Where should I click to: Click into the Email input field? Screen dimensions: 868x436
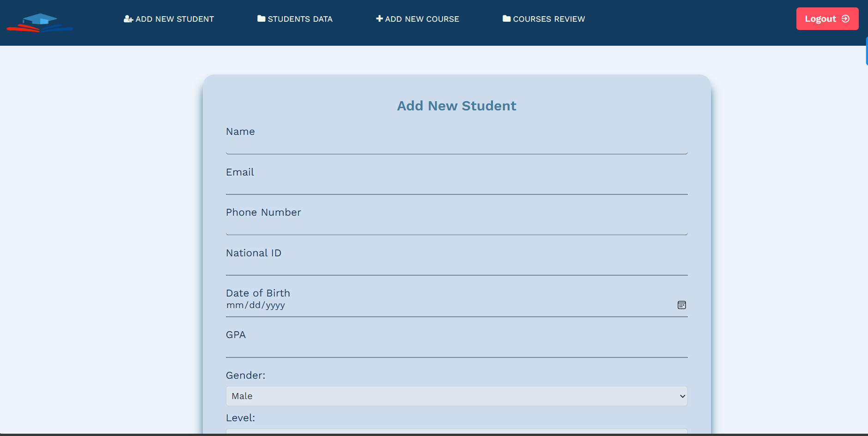click(457, 187)
